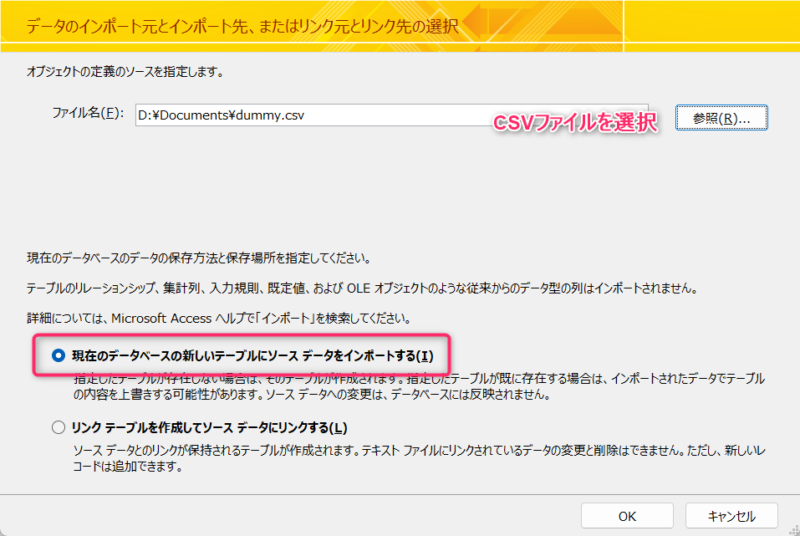Click the sentence about テーブルのリレーションシップ
800x536 pixels.
[x=362, y=288]
